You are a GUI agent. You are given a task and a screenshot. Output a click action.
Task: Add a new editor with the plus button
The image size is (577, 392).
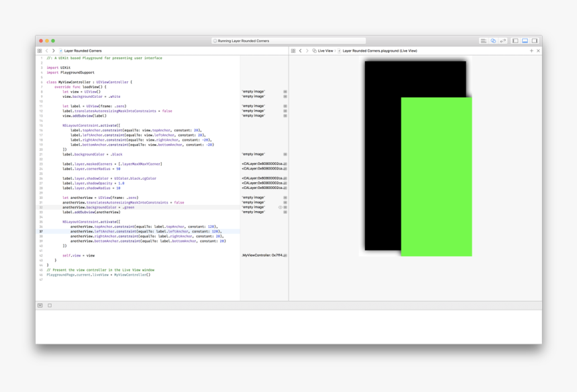[x=531, y=50]
